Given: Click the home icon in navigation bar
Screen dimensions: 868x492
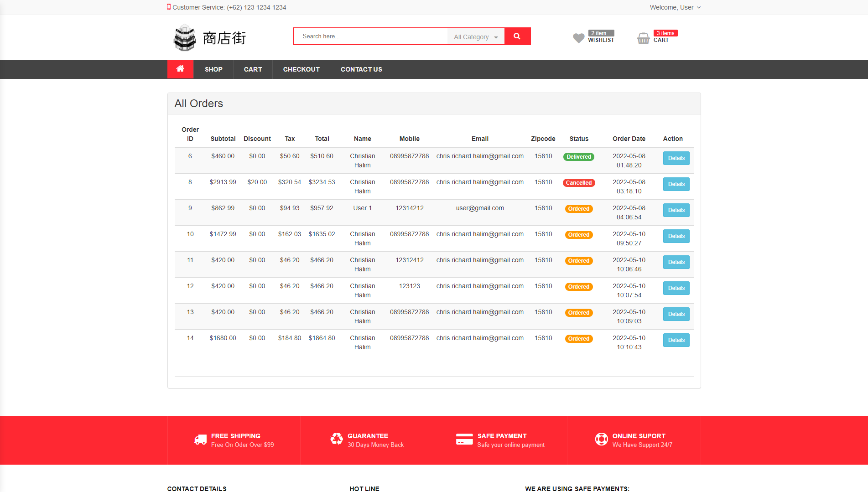Looking at the screenshot, I should click(180, 69).
